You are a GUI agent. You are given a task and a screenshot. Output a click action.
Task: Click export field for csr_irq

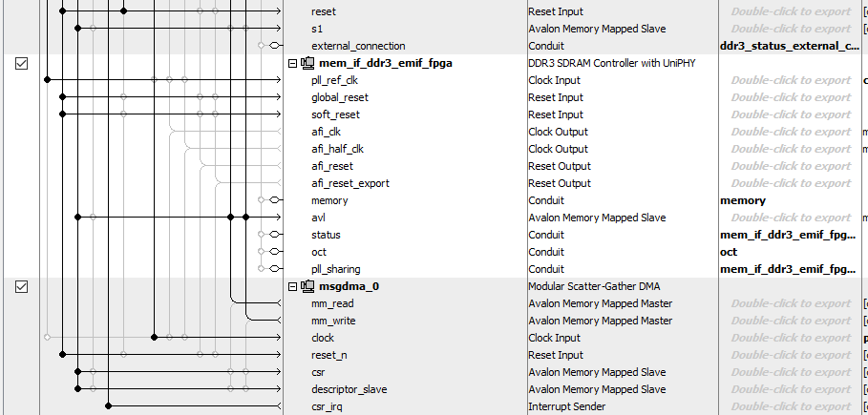pos(791,406)
